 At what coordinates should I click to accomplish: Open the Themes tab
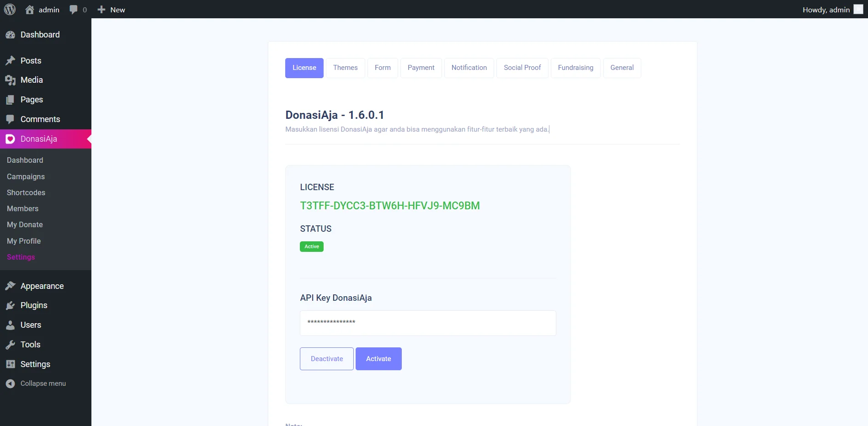(346, 68)
